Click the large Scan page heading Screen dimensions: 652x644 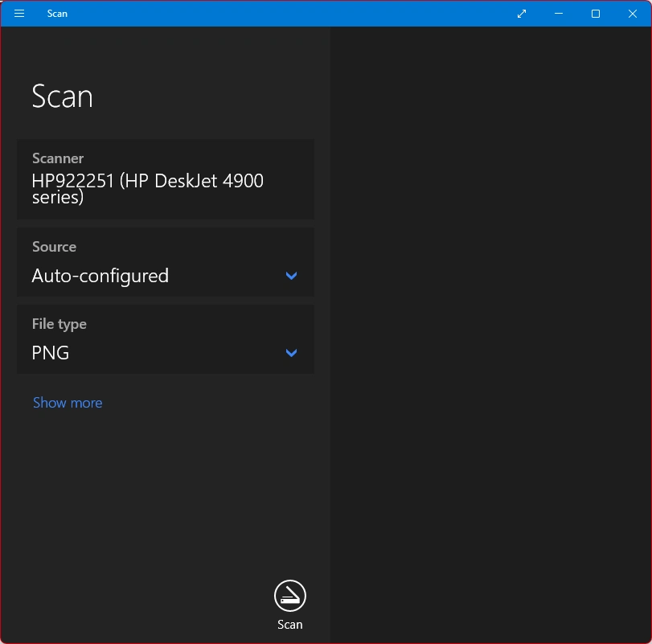click(x=63, y=96)
